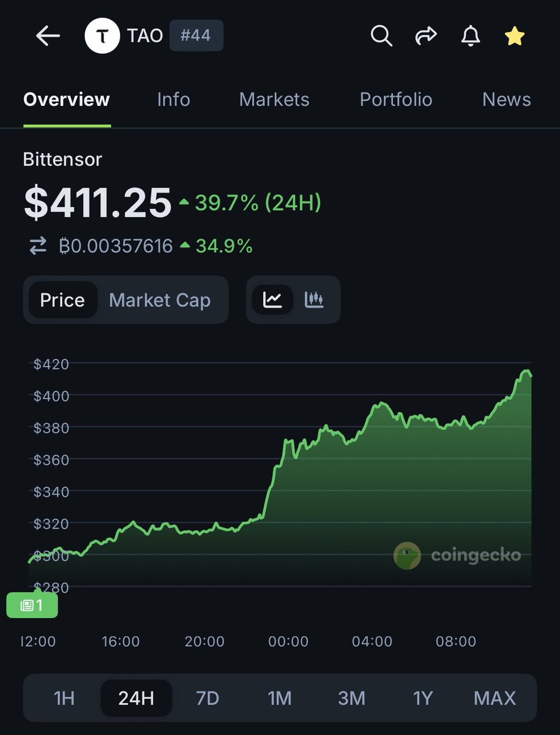Image resolution: width=560 pixels, height=735 pixels.
Task: Tap the TAO coin logo
Action: (103, 37)
